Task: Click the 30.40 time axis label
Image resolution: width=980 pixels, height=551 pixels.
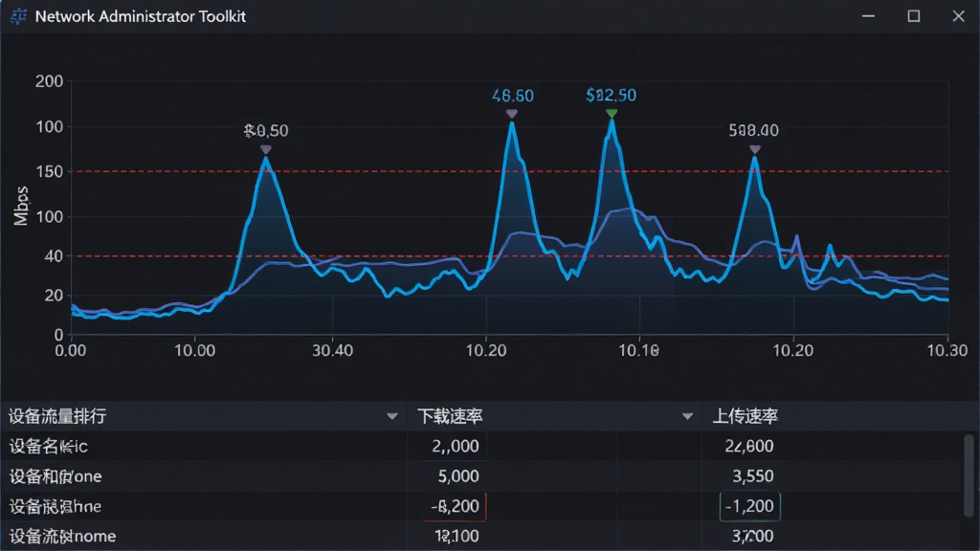Action: tap(332, 350)
